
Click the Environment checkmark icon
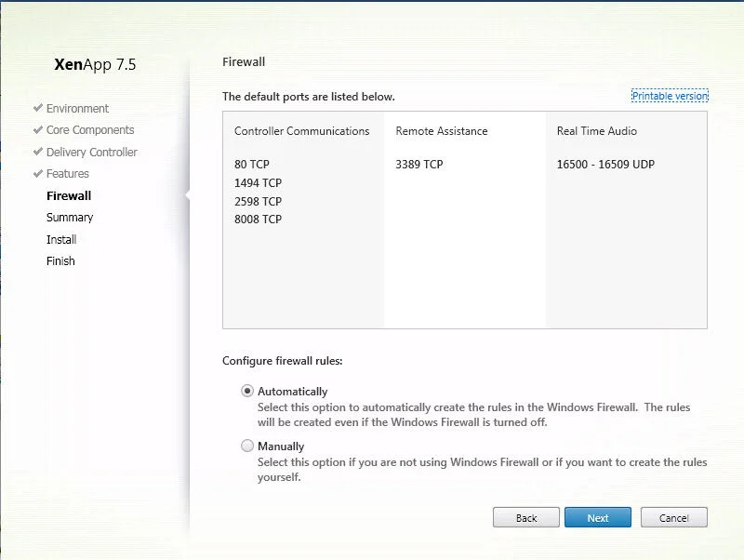38,108
